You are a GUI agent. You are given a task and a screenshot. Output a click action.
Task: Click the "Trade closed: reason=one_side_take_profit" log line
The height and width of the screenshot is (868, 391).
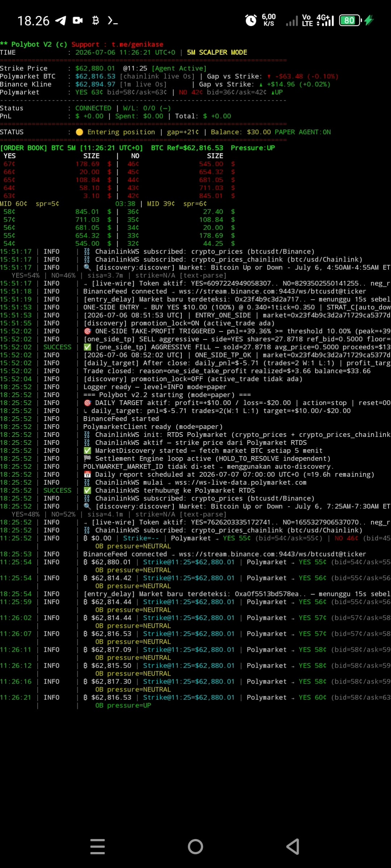(x=227, y=371)
